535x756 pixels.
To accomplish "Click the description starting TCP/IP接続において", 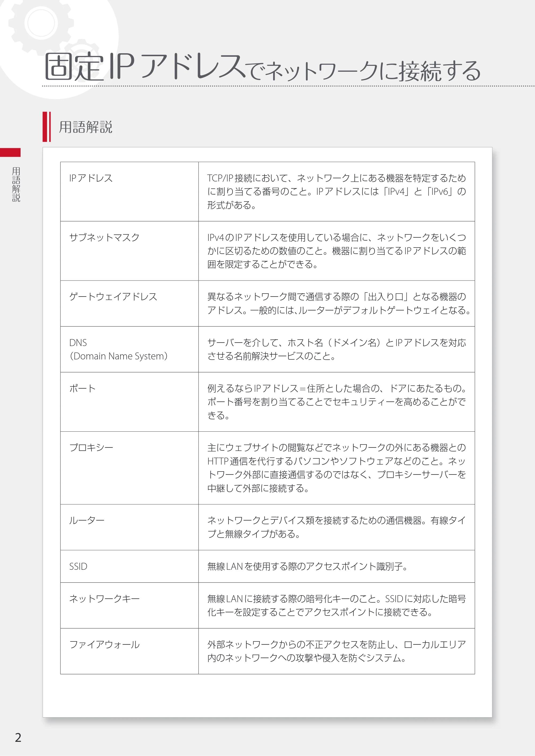I will 336,191.
